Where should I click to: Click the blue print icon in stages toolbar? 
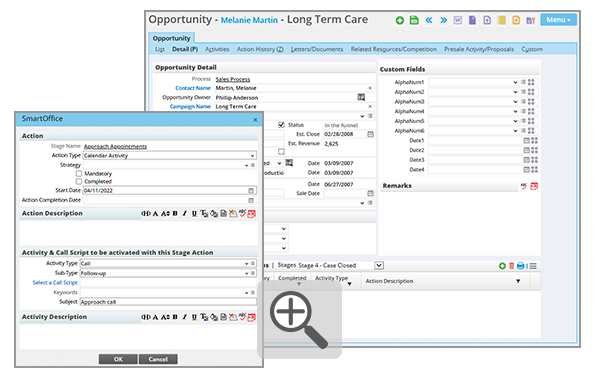pos(520,266)
